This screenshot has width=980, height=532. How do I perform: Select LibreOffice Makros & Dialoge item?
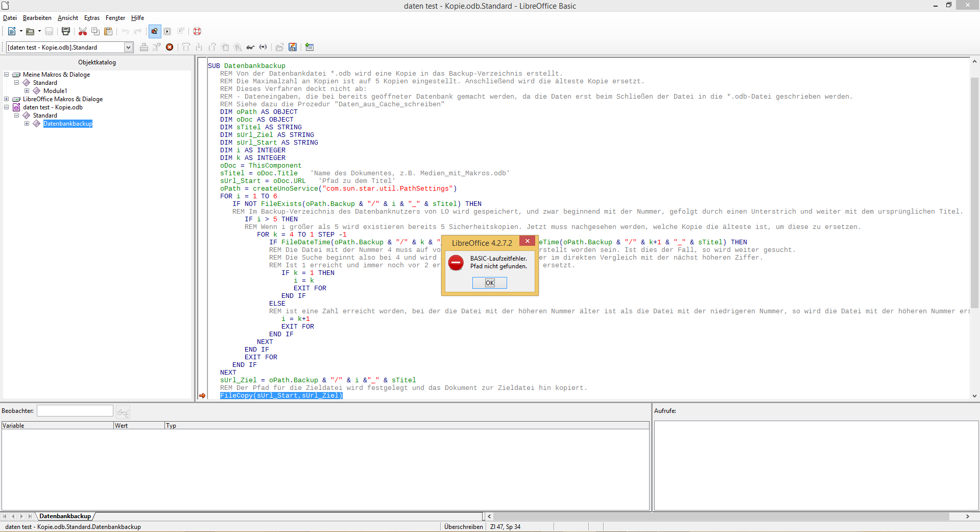tap(63, 99)
